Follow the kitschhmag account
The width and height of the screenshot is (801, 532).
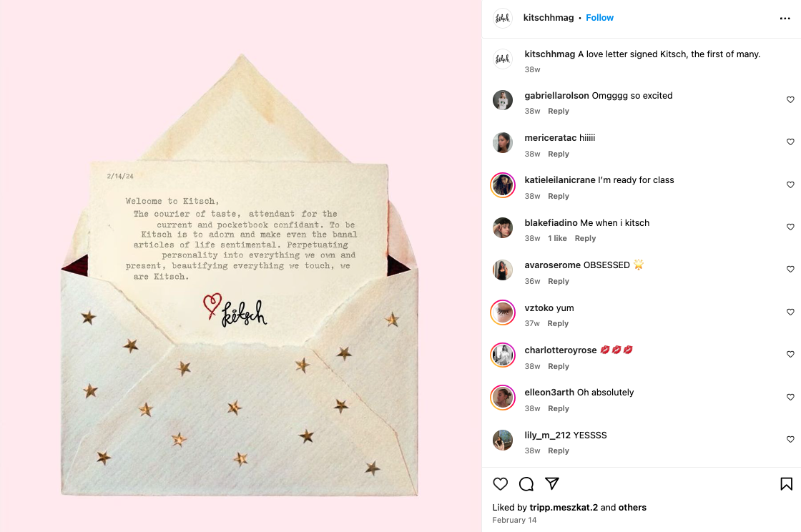(599, 17)
